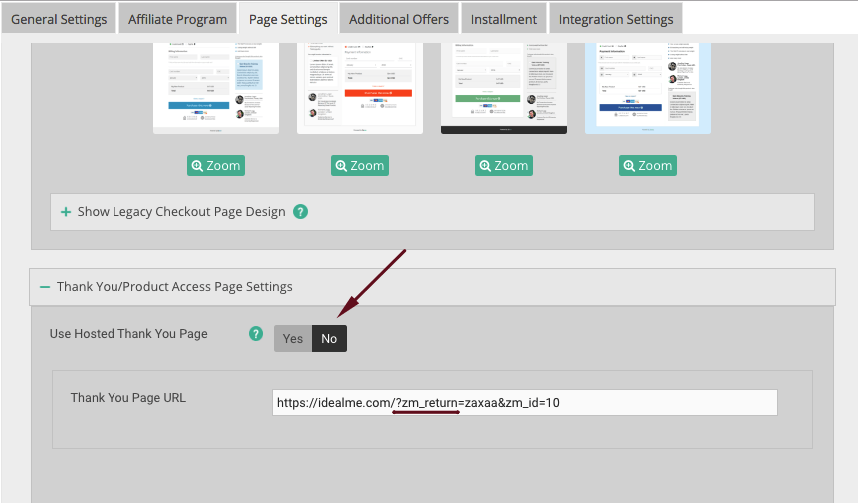Switch to the Affiliate Program tab
858x503 pixels.
tap(178, 19)
